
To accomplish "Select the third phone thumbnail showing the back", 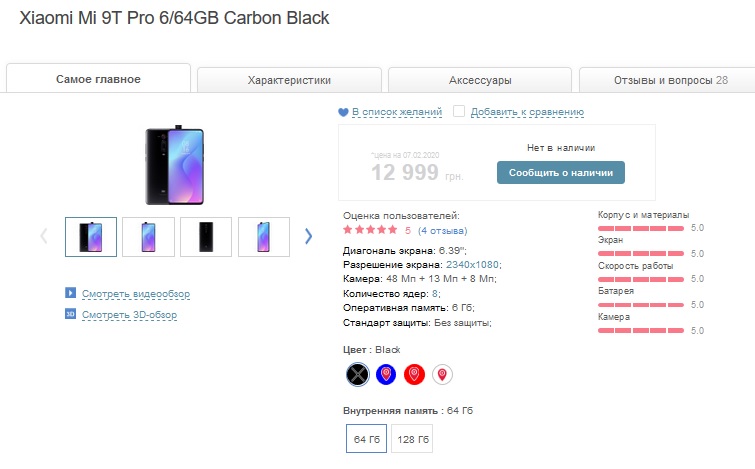I will [x=206, y=237].
